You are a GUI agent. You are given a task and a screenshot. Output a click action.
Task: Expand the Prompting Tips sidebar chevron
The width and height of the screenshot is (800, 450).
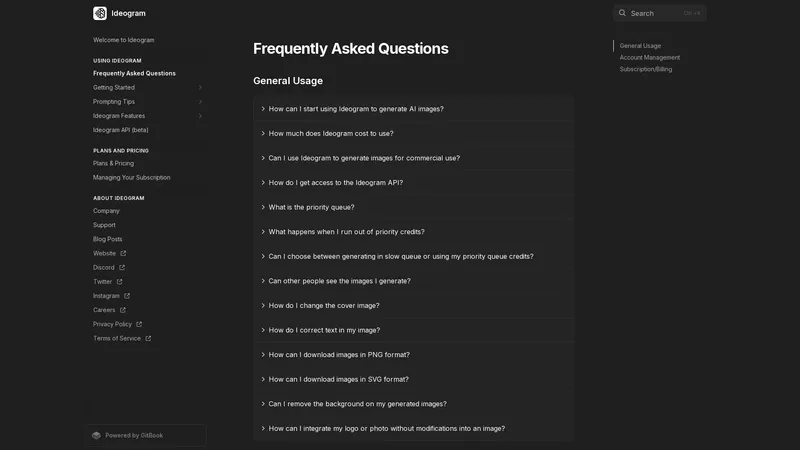point(200,102)
